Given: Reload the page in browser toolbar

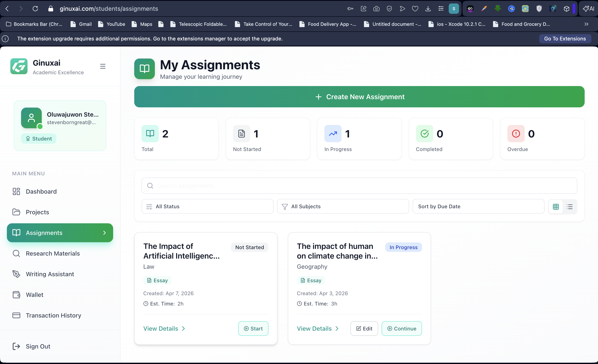Looking at the screenshot, I should [x=35, y=9].
